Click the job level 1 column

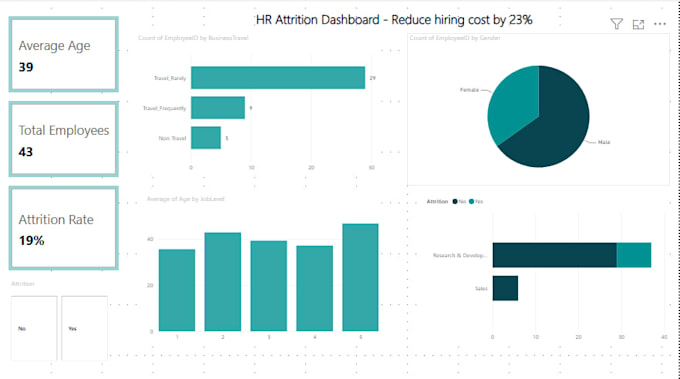tap(177, 290)
